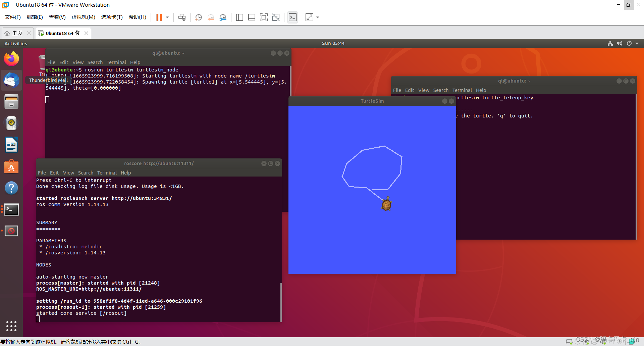644x346 pixels.
Task: Open VMware 查看(V) menu
Action: pos(57,17)
